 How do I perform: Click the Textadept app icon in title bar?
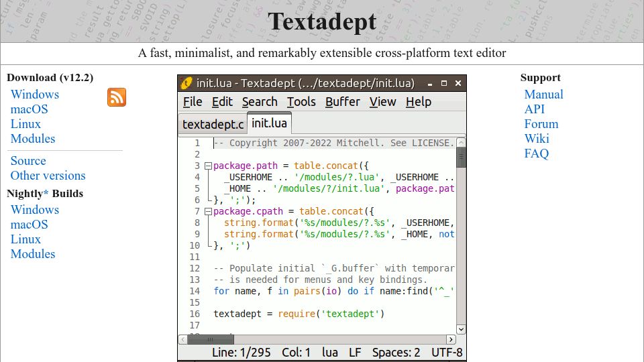click(186, 83)
